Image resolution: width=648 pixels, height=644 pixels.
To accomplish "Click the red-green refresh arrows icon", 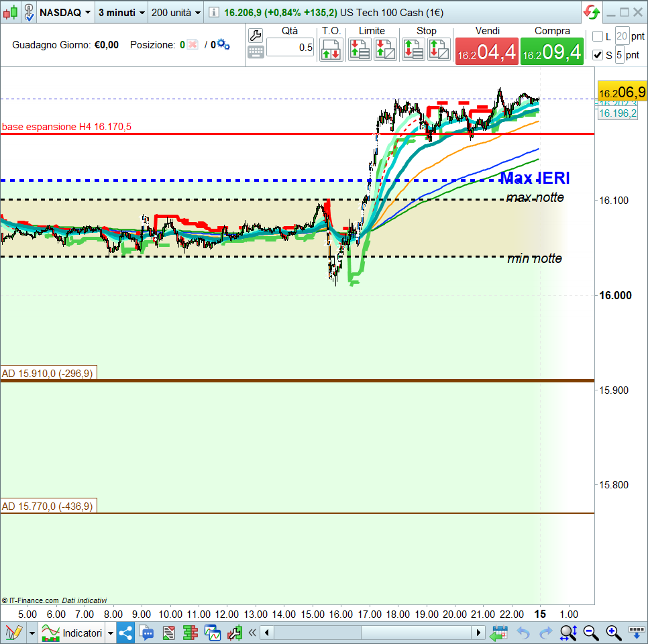I will (x=592, y=12).
